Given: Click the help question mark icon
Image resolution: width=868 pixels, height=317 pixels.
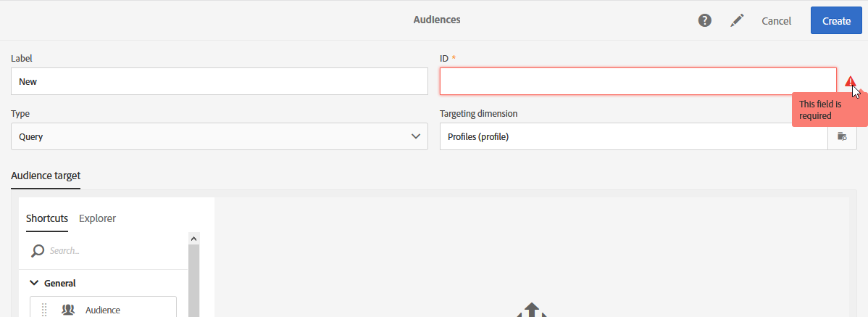Looking at the screenshot, I should pyautogui.click(x=704, y=21).
